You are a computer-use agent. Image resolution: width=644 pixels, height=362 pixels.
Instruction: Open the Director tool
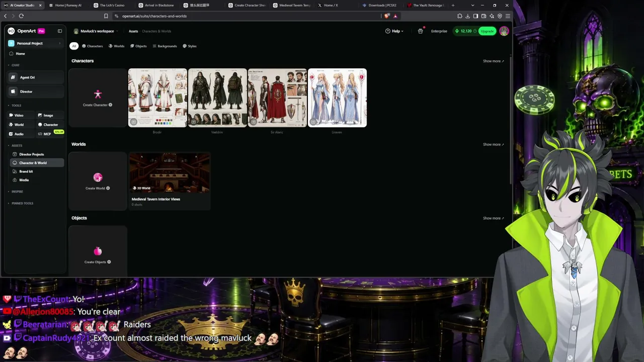[x=36, y=92]
